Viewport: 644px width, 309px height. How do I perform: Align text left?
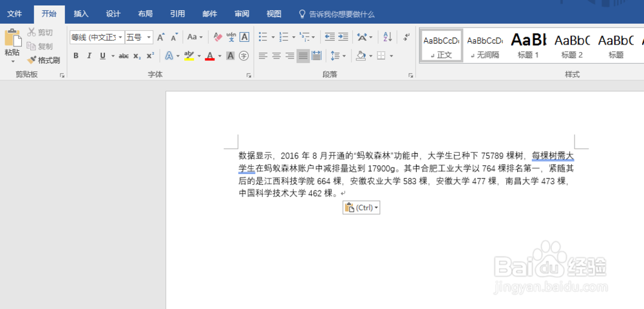pyautogui.click(x=263, y=56)
